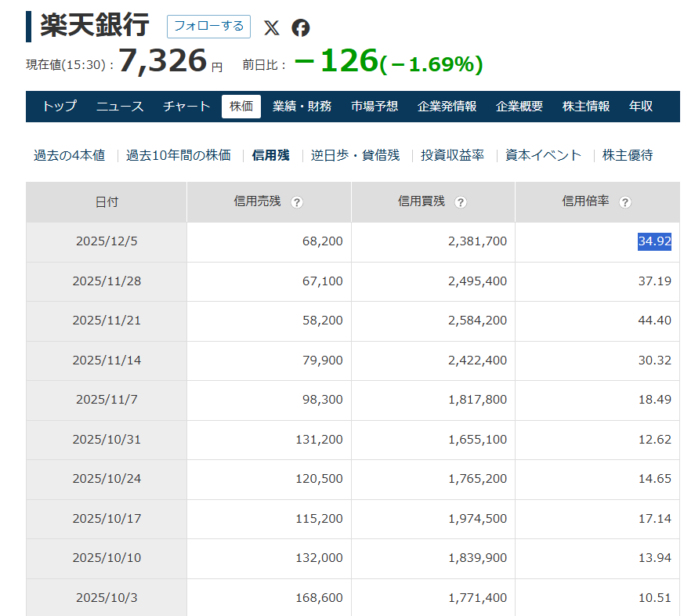Select the 業績・財務 tab
The height and width of the screenshot is (616, 684).
pos(302,107)
